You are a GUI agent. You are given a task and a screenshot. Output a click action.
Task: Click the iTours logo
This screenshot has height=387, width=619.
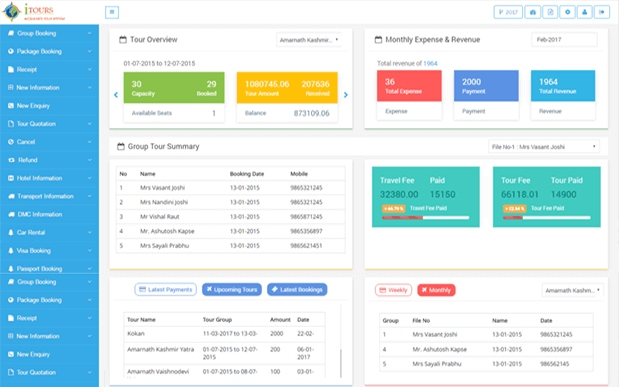pos(34,12)
